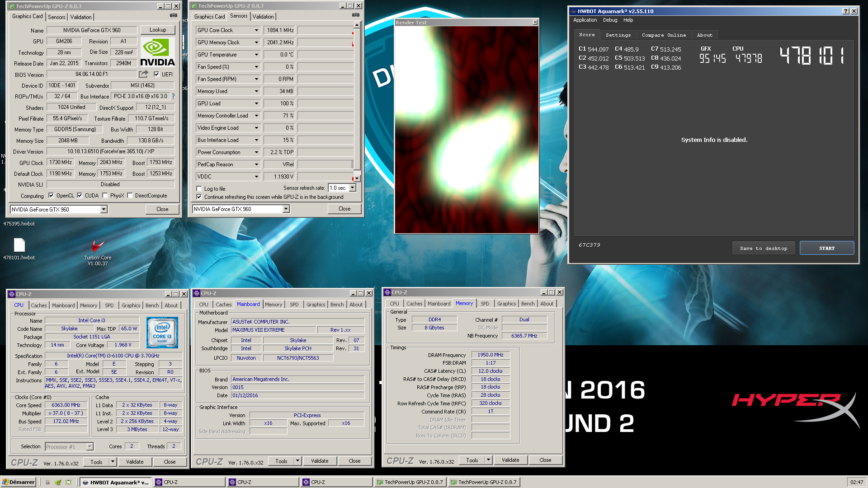Image resolution: width=868 pixels, height=488 pixels.
Task: Click the Bus Interface question mark icon
Action: pyautogui.click(x=173, y=96)
